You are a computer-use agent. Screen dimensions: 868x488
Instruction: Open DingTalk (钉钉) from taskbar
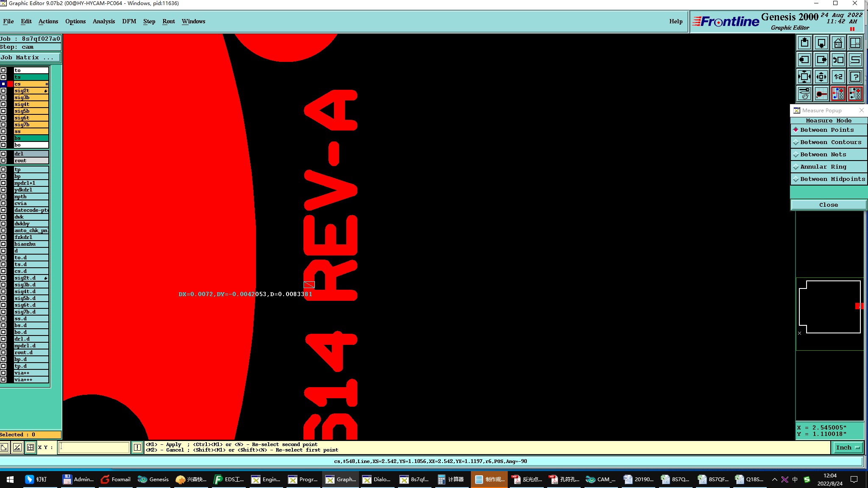pos(36,480)
